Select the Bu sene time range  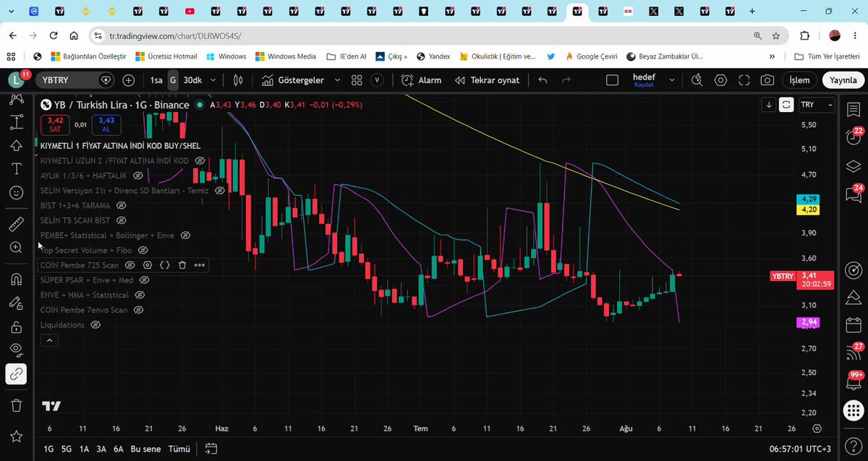click(146, 449)
